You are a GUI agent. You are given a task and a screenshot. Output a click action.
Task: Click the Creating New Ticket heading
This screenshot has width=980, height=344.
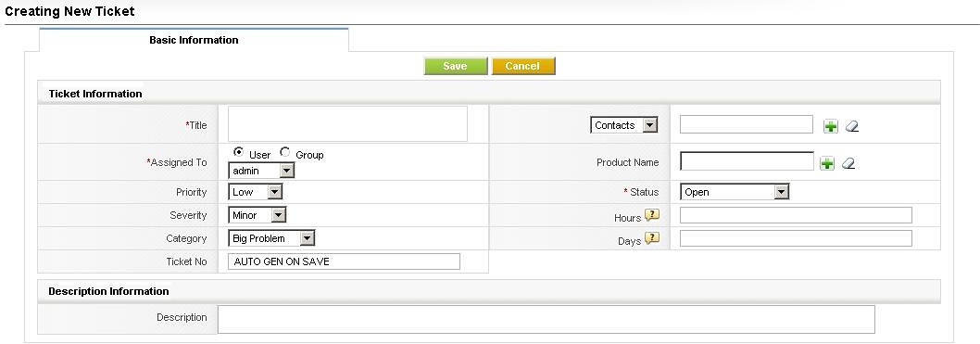pos(70,11)
